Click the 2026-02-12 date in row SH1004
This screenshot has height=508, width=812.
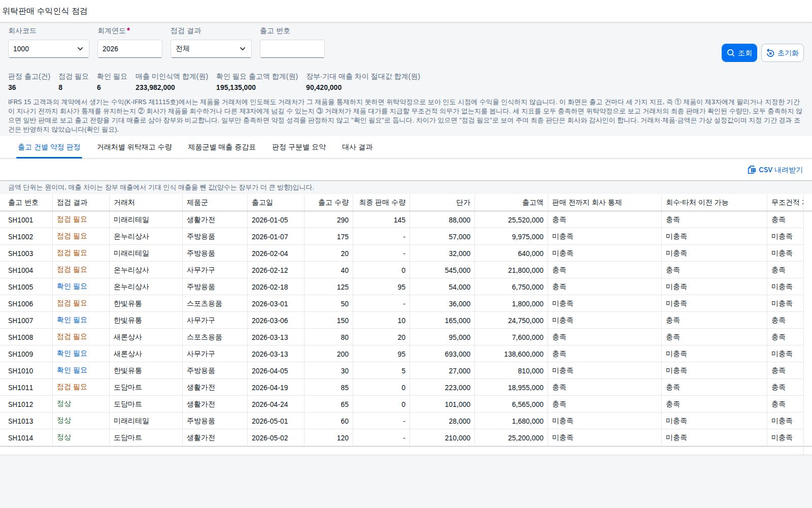270,270
